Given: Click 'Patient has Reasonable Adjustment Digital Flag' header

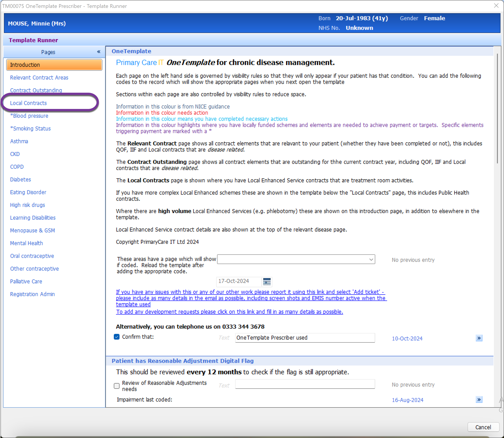Looking at the screenshot, I should click(183, 361).
